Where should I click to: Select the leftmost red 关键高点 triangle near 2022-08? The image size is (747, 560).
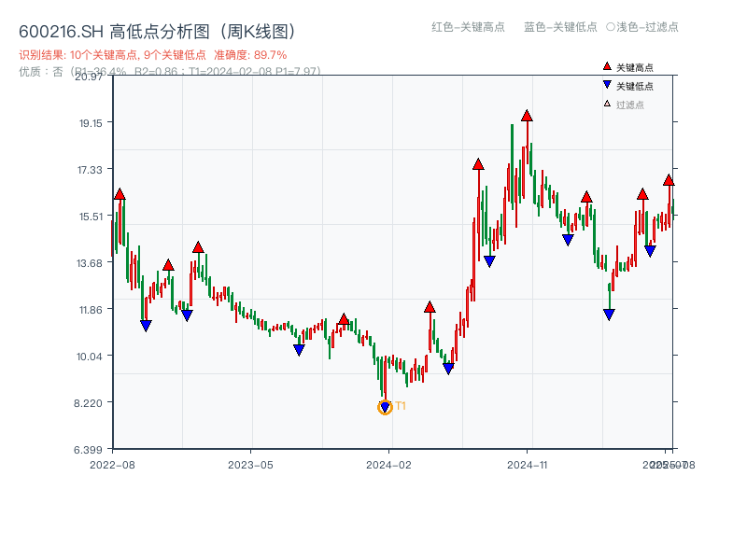point(120,195)
